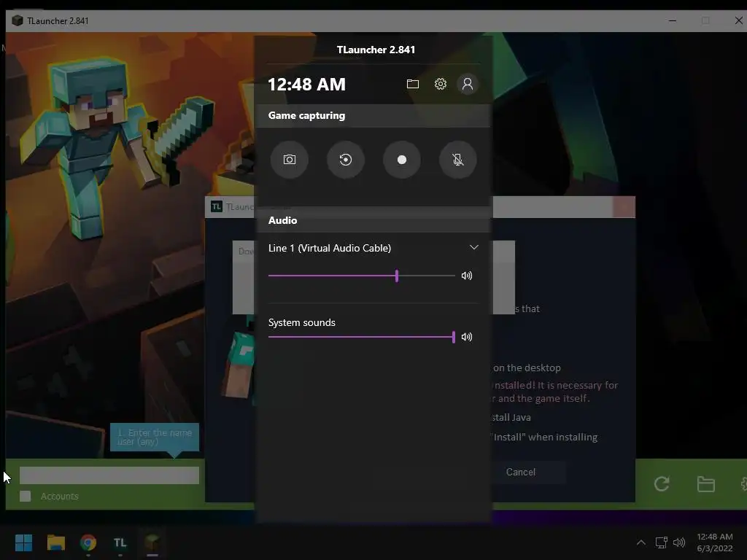The width and height of the screenshot is (747, 560).
Task: Click the TLauncher refresh icon
Action: tap(662, 484)
